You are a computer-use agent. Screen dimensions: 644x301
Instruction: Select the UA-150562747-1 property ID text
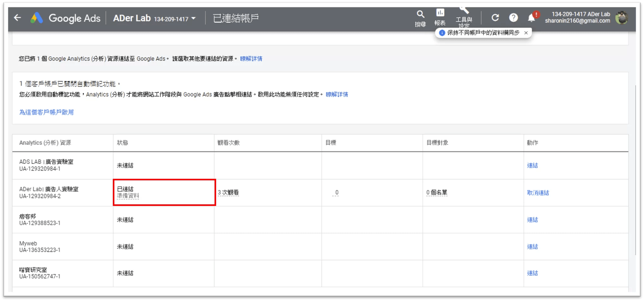(40, 276)
